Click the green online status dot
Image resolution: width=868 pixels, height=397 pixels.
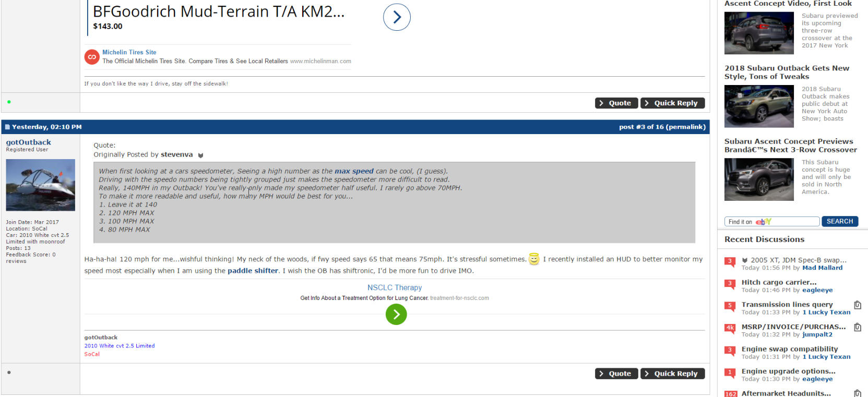(9, 102)
